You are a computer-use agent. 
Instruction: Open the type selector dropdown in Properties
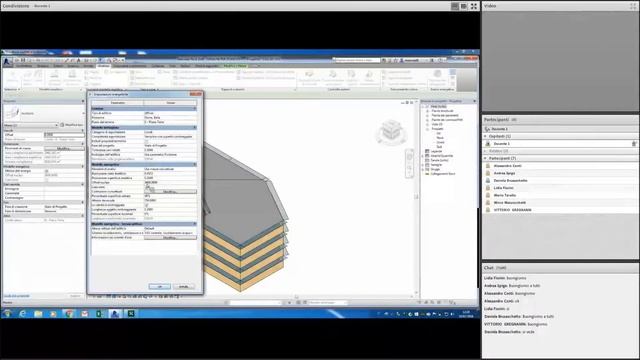83,113
